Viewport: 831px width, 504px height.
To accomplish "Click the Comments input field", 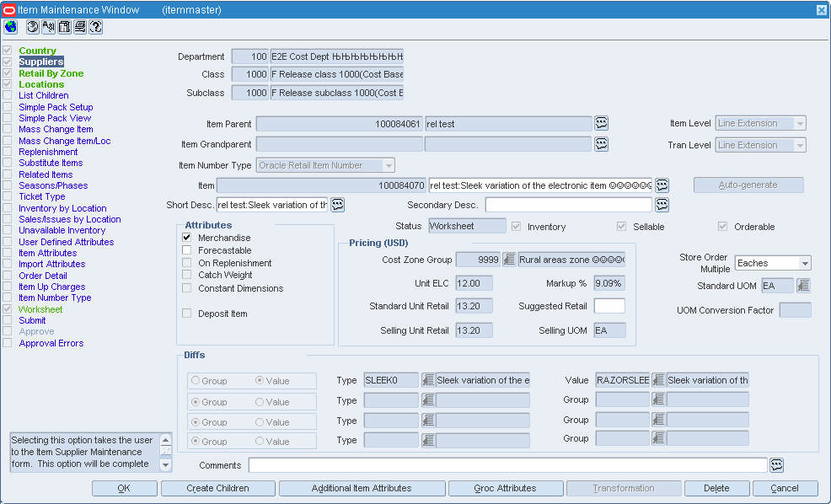I will (507, 465).
